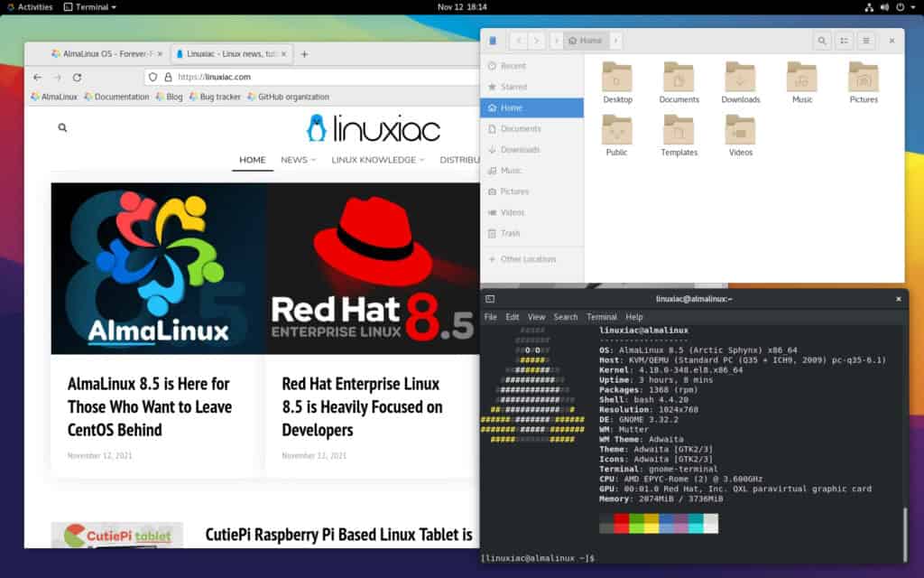
Task: Open the AlmaLinux bookmark
Action: [54, 97]
